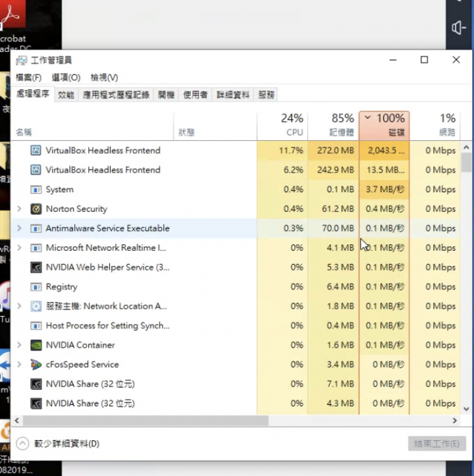Click the cFosSpeed Service icon
Image resolution: width=474 pixels, height=476 pixels.
[x=36, y=365]
